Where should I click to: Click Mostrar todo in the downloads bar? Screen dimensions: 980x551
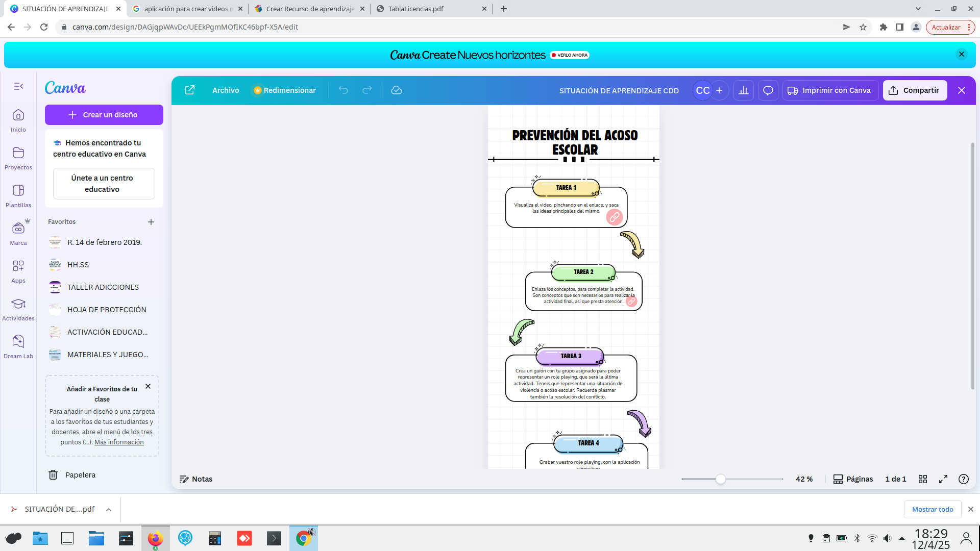coord(933,509)
